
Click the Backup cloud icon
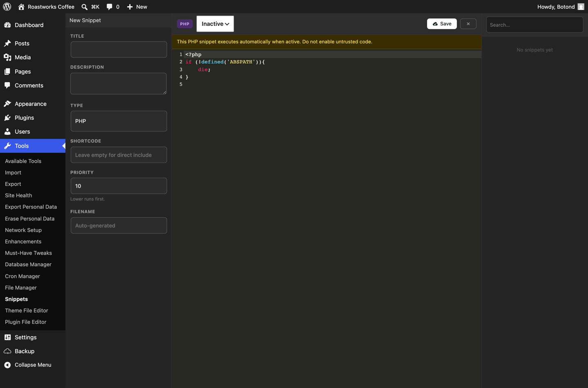(7, 351)
